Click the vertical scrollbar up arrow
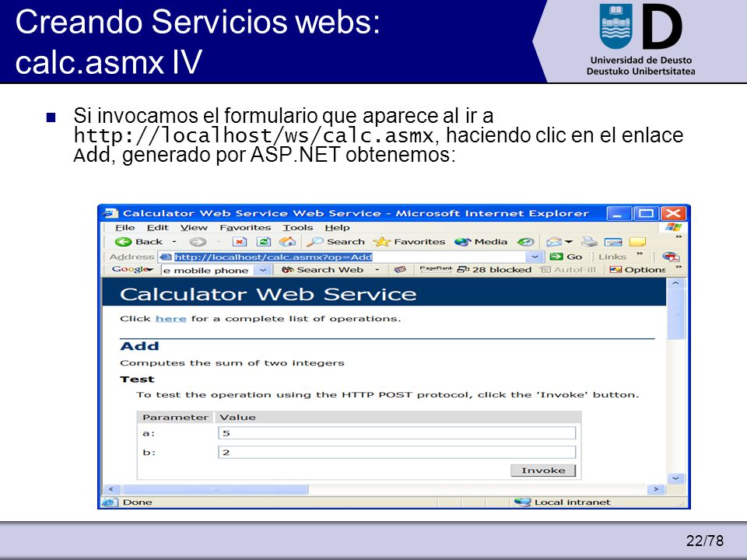747x560 pixels. tap(675, 283)
